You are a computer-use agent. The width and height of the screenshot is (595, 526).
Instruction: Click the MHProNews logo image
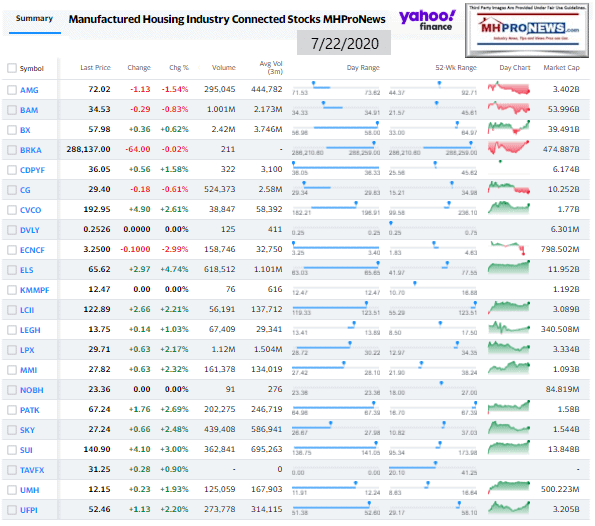(527, 30)
